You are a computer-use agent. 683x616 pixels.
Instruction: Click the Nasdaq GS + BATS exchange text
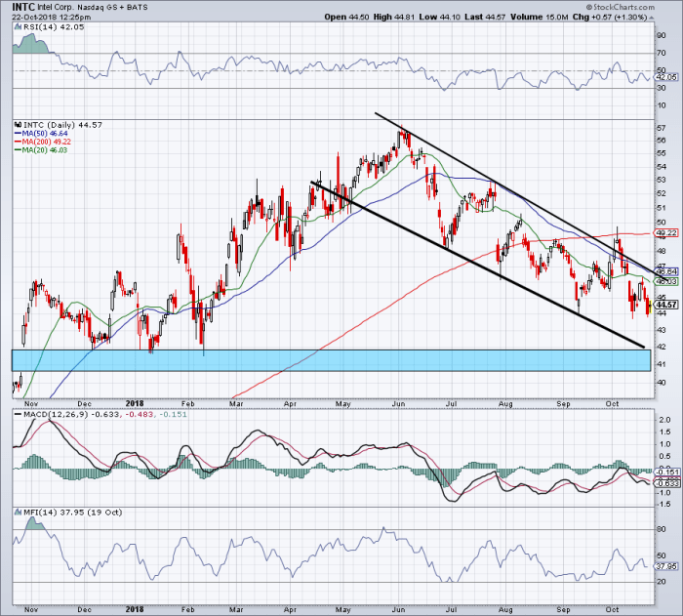coord(113,8)
